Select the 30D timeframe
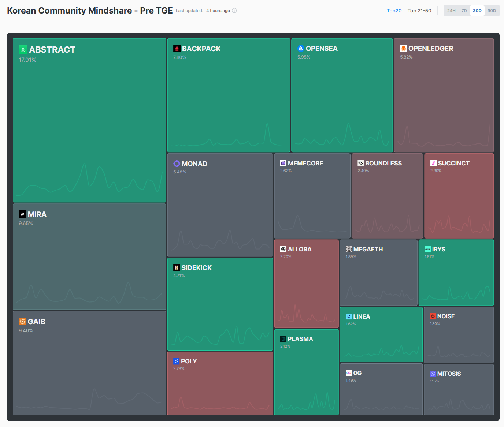504x427 pixels. tap(477, 11)
